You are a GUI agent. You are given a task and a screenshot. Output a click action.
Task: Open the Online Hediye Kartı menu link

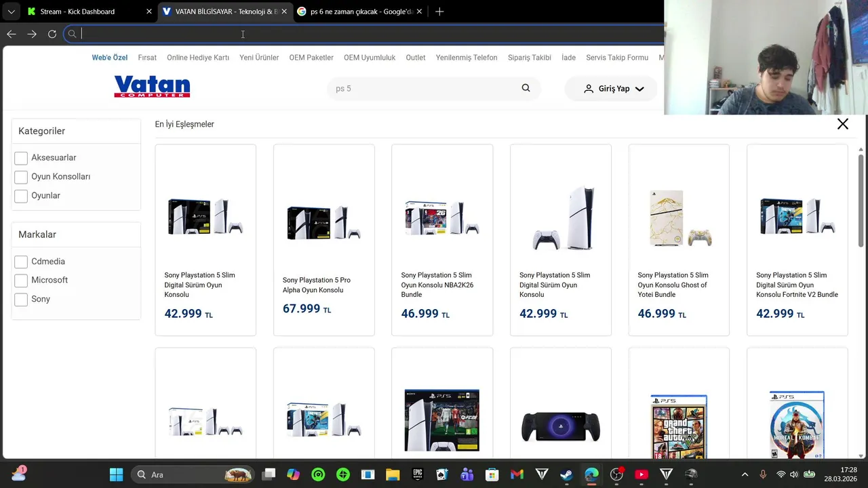198,58
